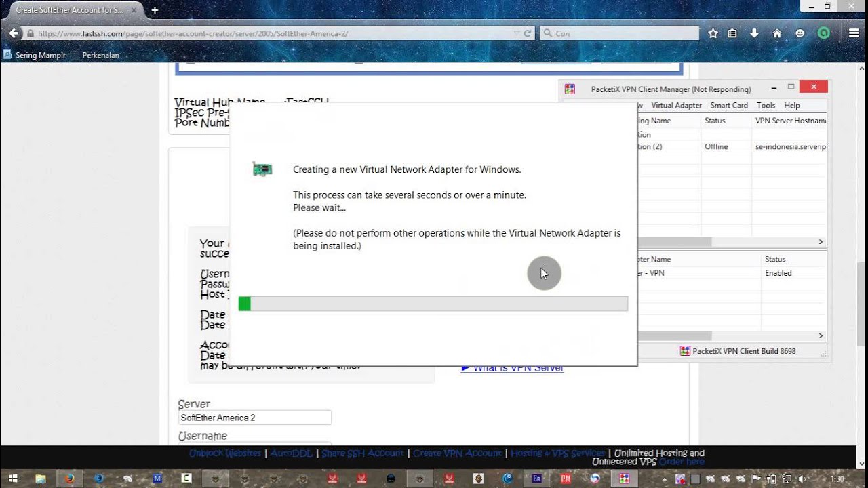
Task: Click the Server field SoftEther America 2
Action: pyautogui.click(x=254, y=418)
